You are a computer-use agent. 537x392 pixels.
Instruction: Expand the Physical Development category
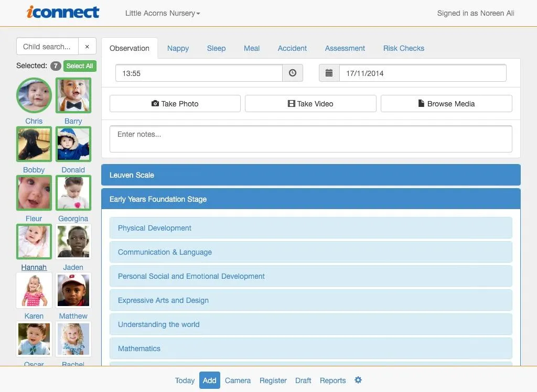(x=310, y=228)
